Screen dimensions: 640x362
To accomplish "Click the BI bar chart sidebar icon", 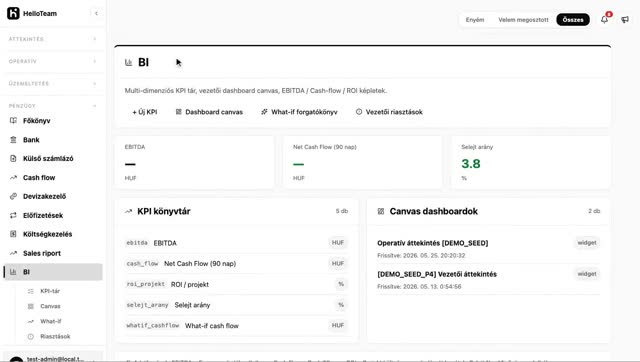I will coord(13,272).
